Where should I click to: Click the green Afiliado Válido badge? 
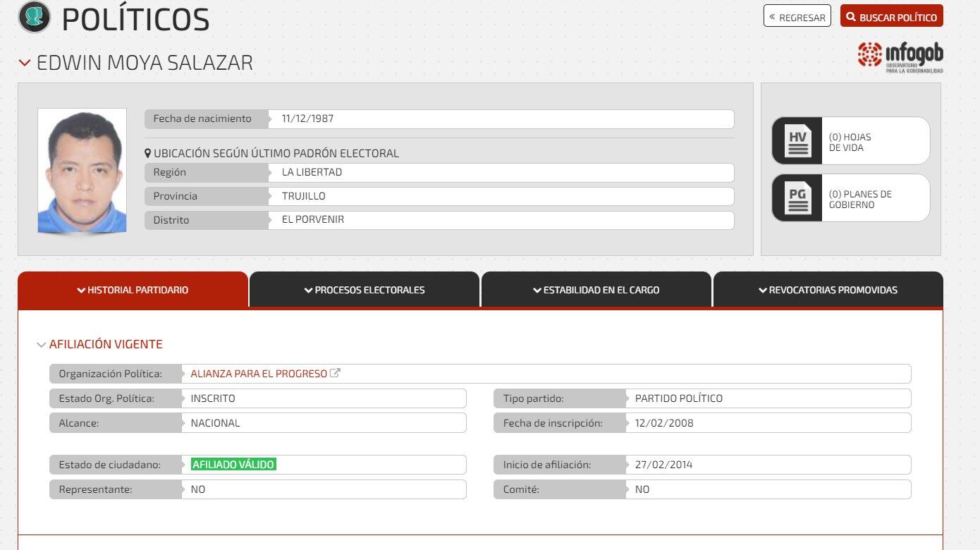(233, 465)
